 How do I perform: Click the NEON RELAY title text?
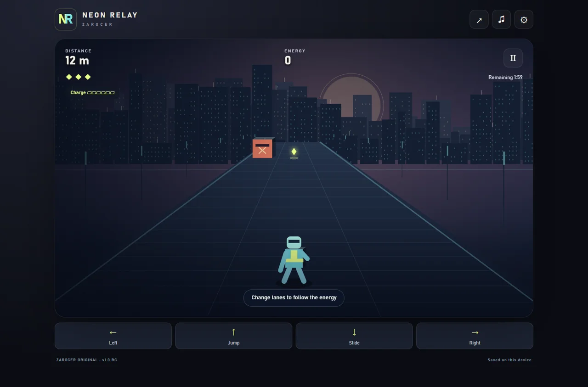coord(110,15)
